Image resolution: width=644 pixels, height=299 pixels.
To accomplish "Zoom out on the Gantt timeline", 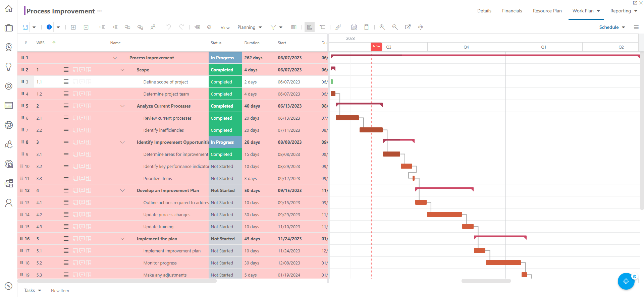I will pyautogui.click(x=395, y=27).
